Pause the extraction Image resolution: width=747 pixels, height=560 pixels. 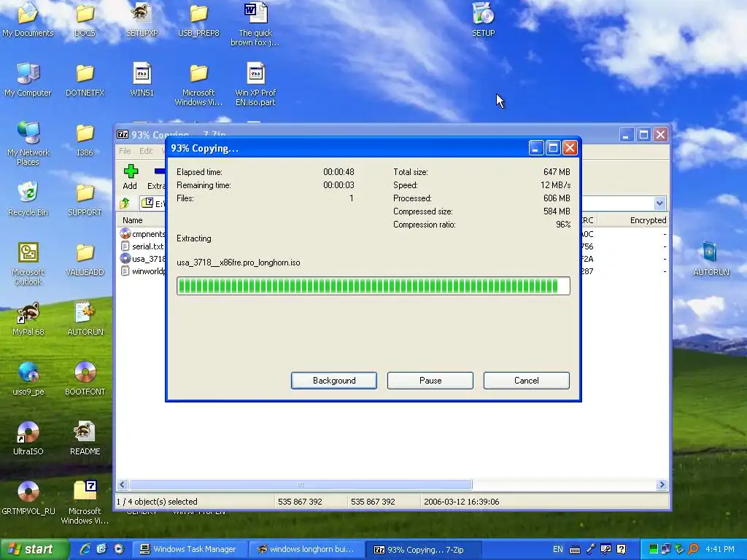click(x=430, y=381)
